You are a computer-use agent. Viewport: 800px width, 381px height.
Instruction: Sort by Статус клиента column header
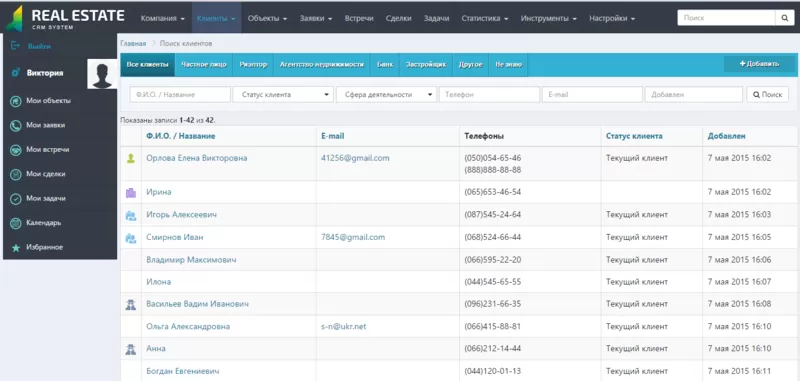pos(634,136)
